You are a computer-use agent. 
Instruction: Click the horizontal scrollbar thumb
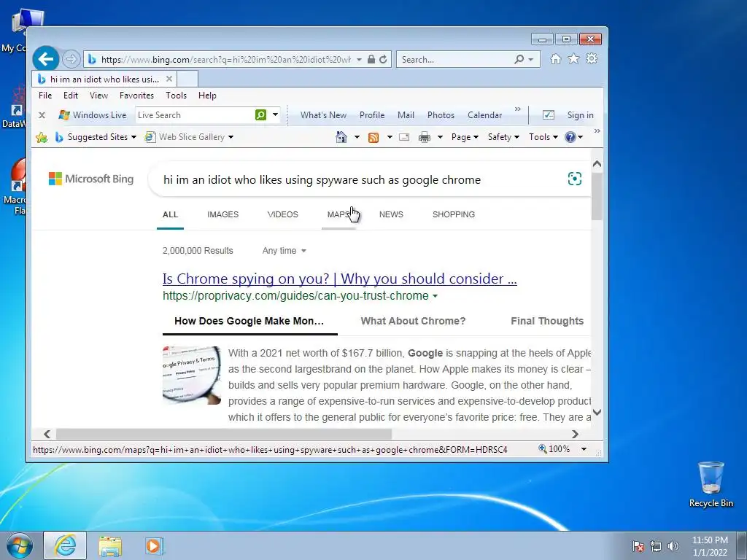224,435
